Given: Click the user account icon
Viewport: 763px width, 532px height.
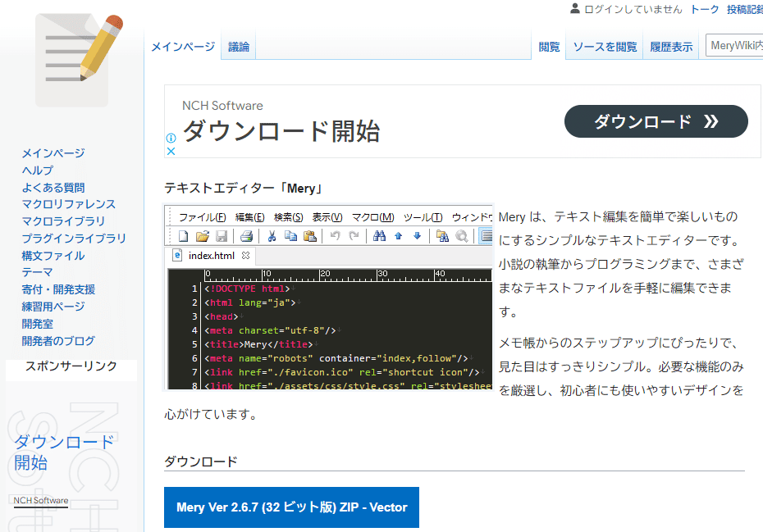Looking at the screenshot, I should [x=575, y=8].
